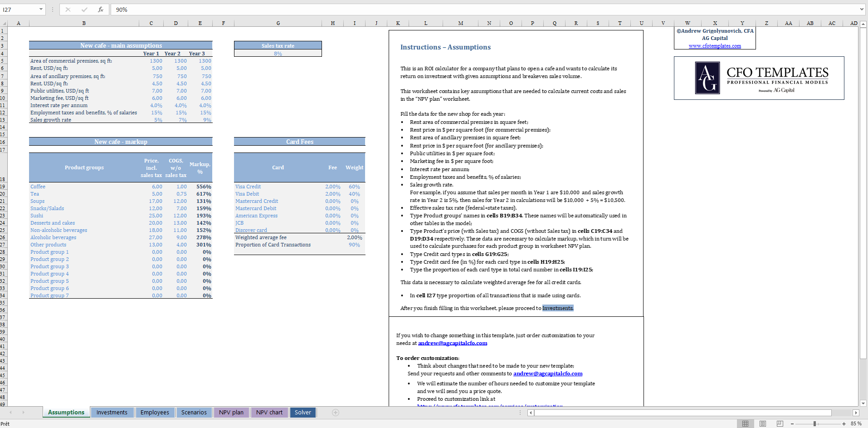Select the Sales tax rate 8% cell
868x428 pixels.
(278, 54)
